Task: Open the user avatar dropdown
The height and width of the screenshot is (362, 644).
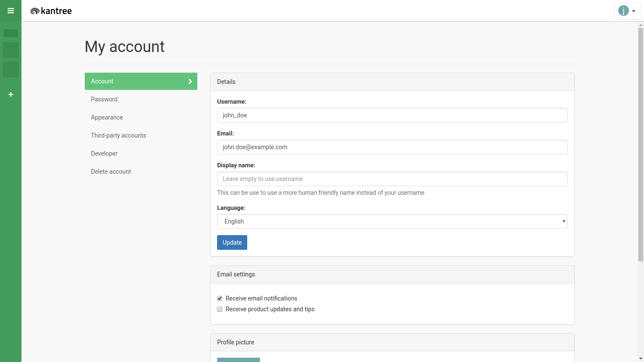Action: pyautogui.click(x=627, y=11)
